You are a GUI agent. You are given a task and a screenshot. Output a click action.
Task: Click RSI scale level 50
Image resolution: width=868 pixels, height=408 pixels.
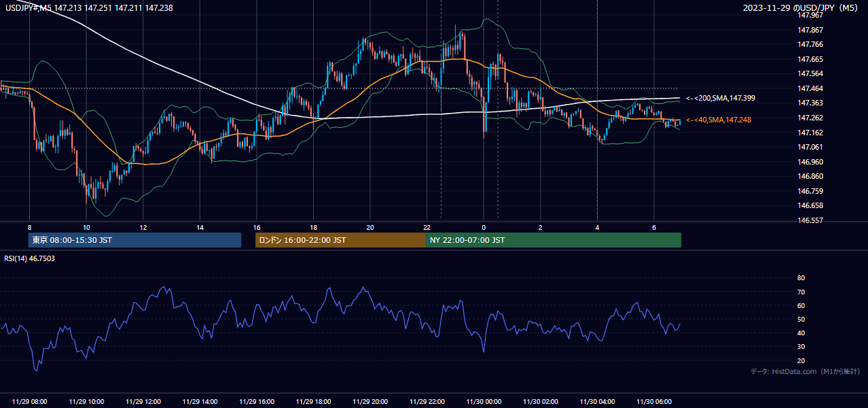pos(801,319)
